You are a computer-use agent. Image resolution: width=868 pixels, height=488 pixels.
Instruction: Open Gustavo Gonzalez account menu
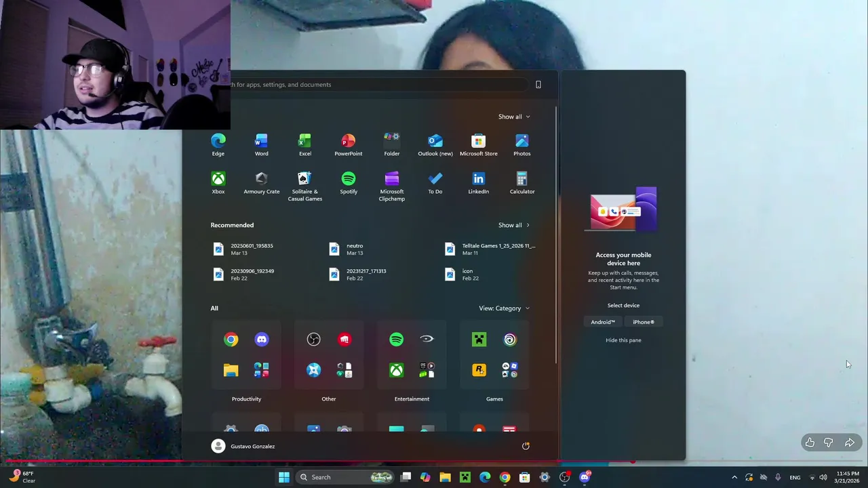[243, 446]
